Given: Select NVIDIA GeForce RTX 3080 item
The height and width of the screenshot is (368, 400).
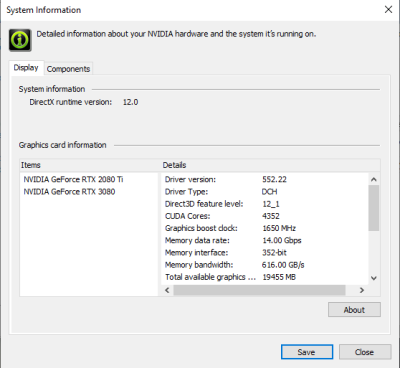Looking at the screenshot, I should coord(69,192).
